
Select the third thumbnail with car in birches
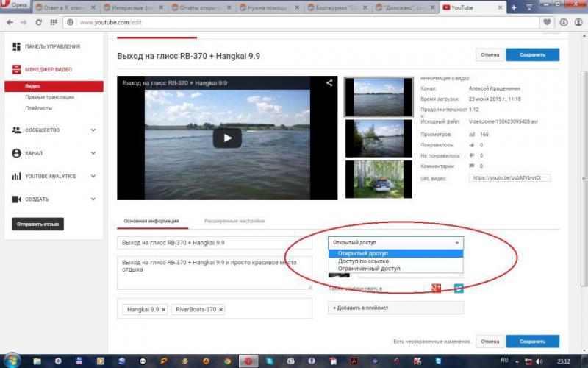pyautogui.click(x=379, y=179)
